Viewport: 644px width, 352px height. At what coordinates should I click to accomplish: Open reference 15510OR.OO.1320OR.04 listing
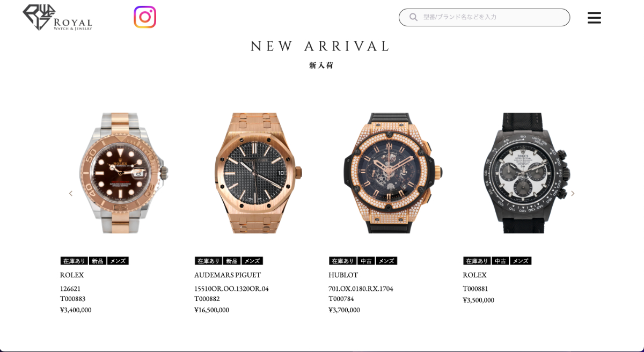tap(231, 289)
